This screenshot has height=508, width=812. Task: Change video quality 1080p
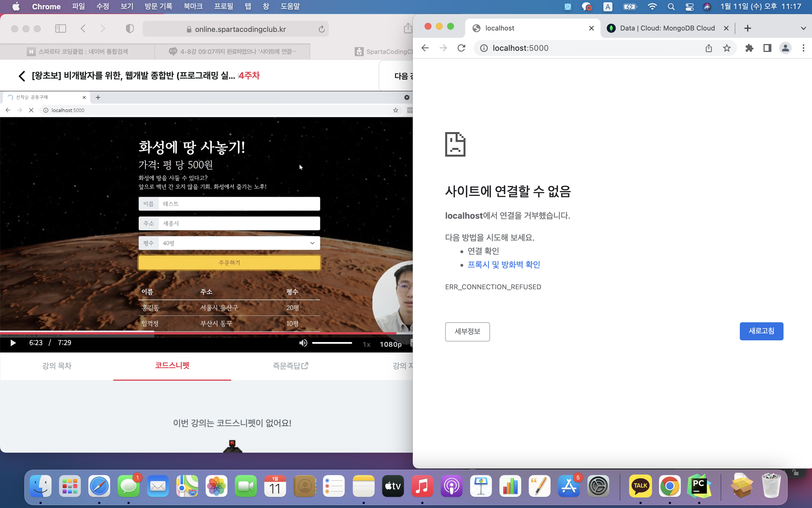click(x=390, y=344)
